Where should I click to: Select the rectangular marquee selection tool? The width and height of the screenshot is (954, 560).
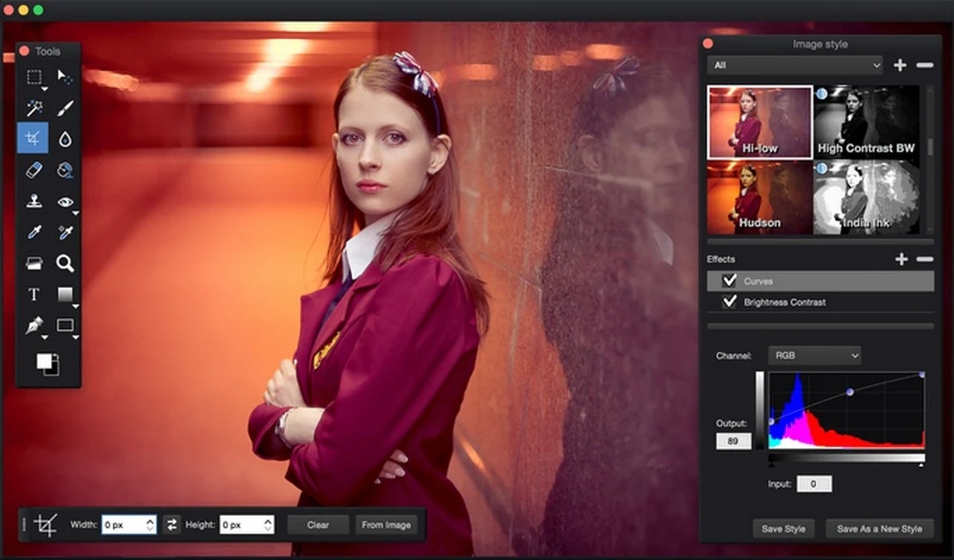[34, 77]
